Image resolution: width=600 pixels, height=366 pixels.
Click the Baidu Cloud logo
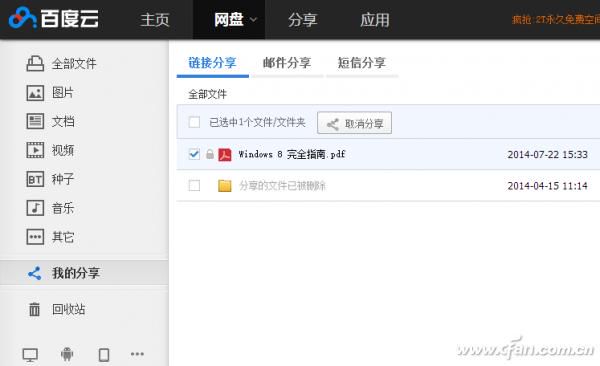54,18
